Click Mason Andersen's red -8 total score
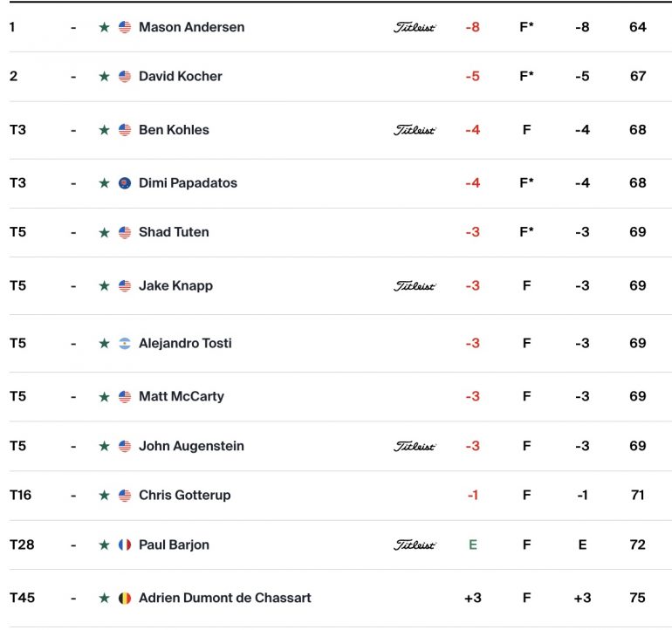This screenshot has height=630, width=672. click(472, 27)
